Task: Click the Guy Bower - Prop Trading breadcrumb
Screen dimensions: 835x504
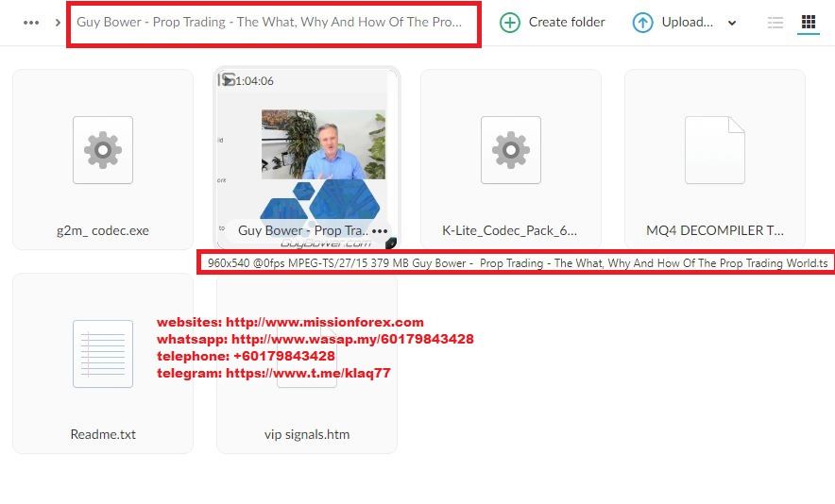Action: 269,23
